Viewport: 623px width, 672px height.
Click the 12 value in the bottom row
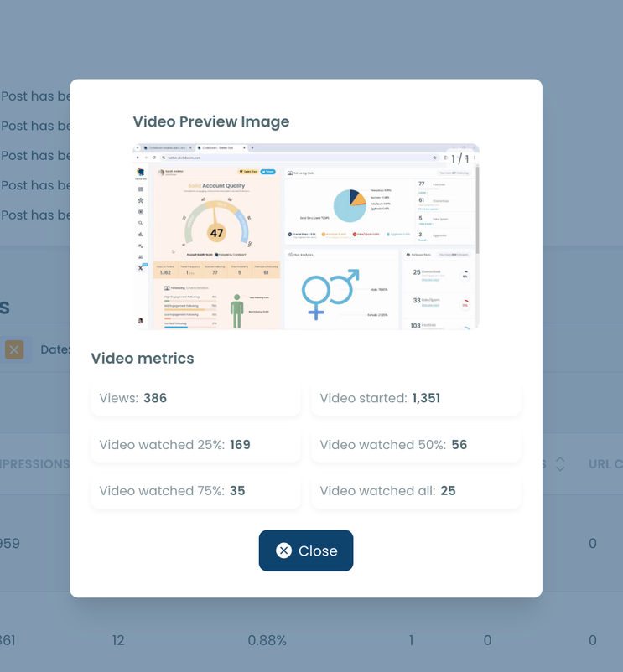click(x=118, y=640)
